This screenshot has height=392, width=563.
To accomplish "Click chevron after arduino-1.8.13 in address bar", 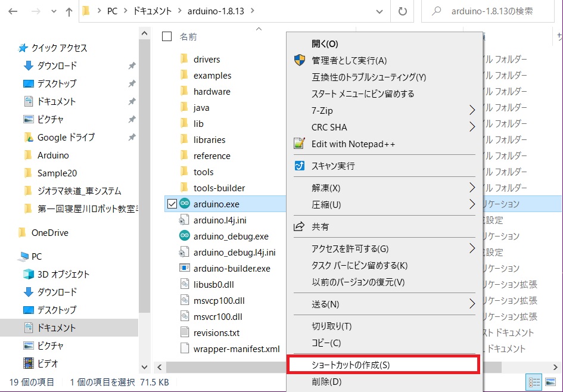I will tap(253, 11).
